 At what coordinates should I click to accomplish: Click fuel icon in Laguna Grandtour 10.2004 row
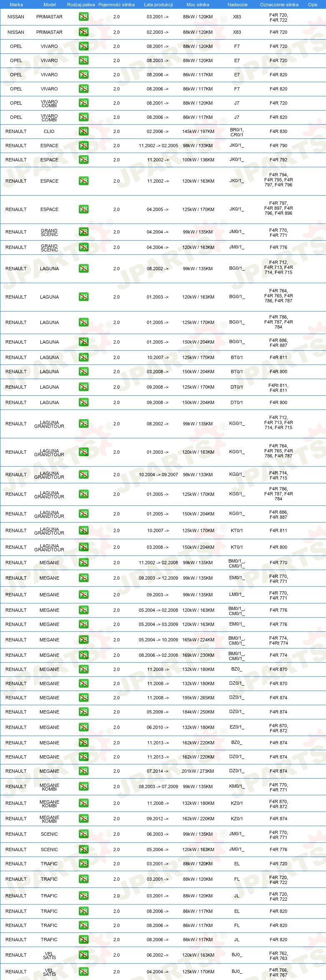point(83,475)
